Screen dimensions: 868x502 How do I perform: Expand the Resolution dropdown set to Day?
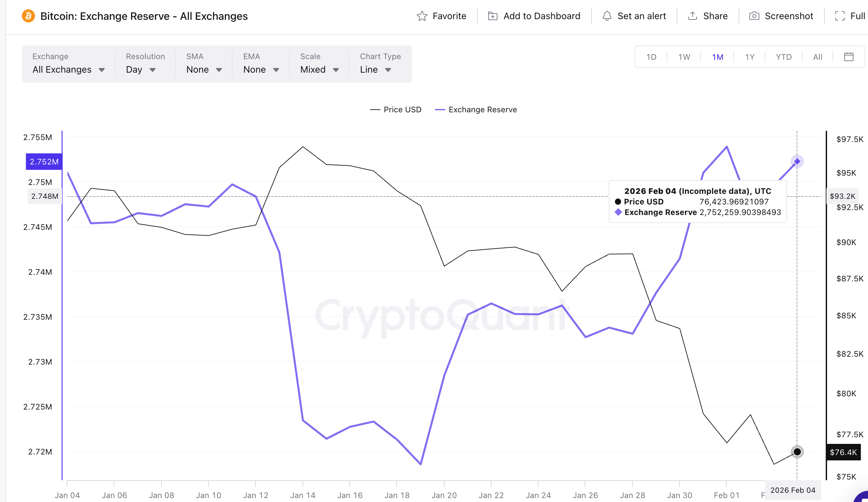pyautogui.click(x=140, y=69)
